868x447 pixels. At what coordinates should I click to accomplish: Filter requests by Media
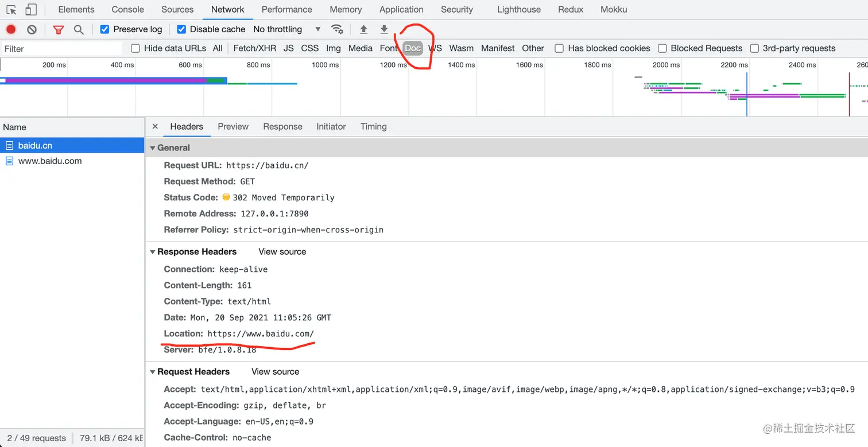tap(361, 48)
